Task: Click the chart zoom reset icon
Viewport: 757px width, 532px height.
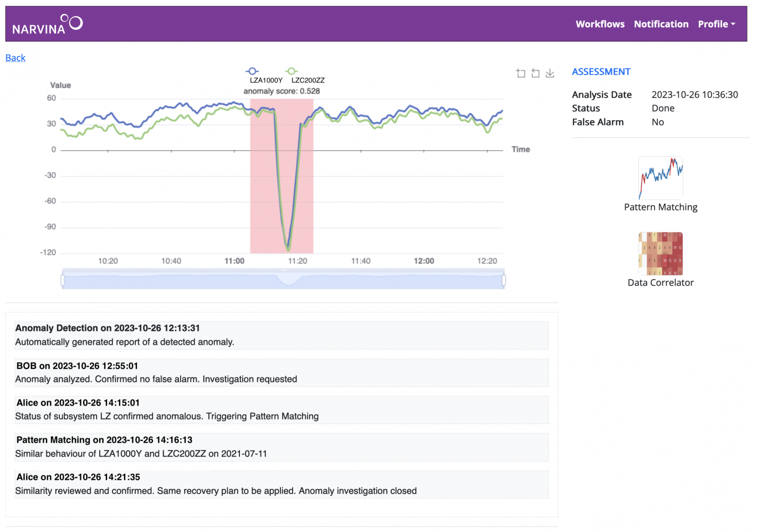Action: click(x=535, y=73)
